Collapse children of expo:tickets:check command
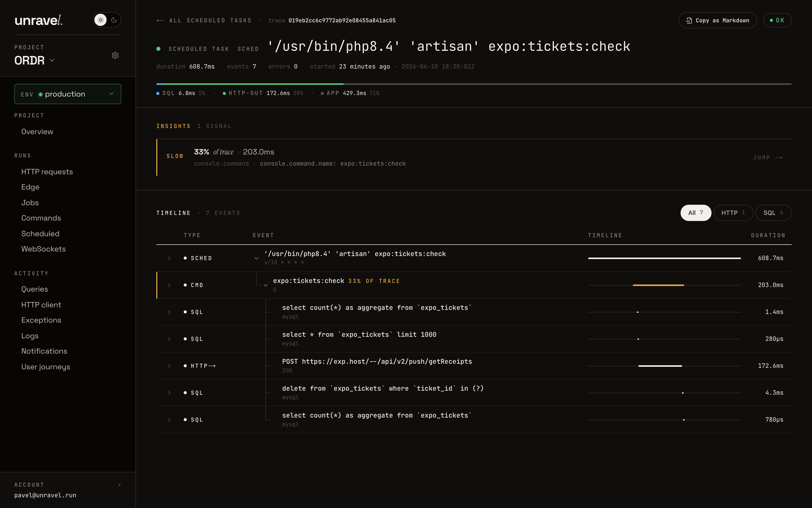The height and width of the screenshot is (508, 812). tap(265, 285)
